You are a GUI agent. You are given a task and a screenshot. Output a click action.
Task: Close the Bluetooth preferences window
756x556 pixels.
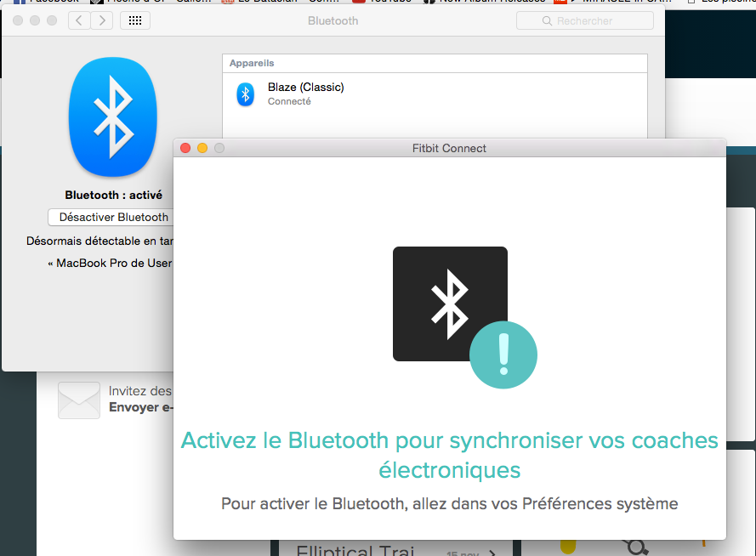[18, 20]
